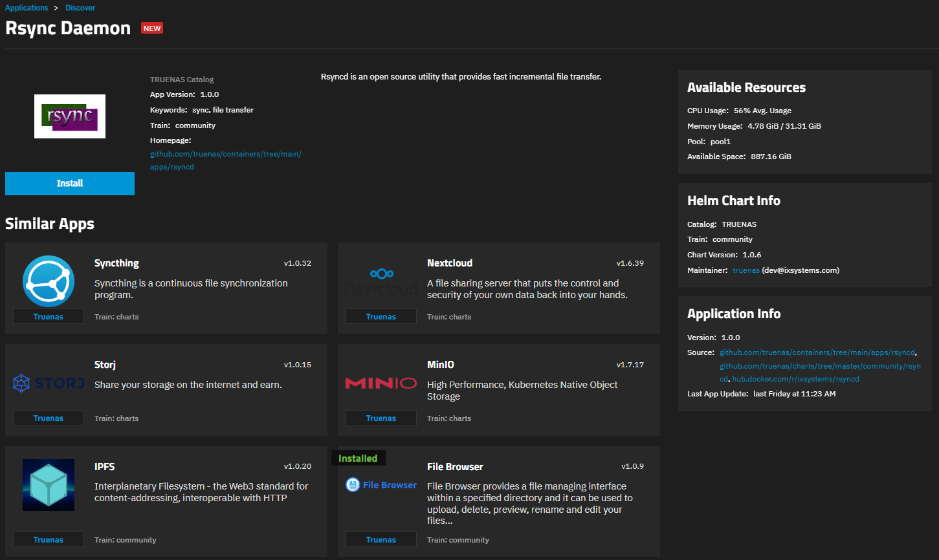
Task: Click the Installed badge on File Browser
Action: click(358, 458)
